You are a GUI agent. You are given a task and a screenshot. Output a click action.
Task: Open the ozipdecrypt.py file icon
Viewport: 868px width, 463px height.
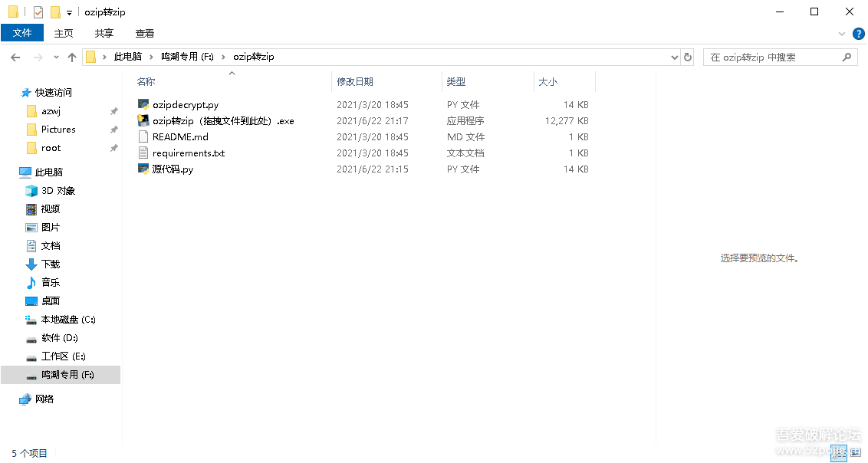tap(143, 104)
